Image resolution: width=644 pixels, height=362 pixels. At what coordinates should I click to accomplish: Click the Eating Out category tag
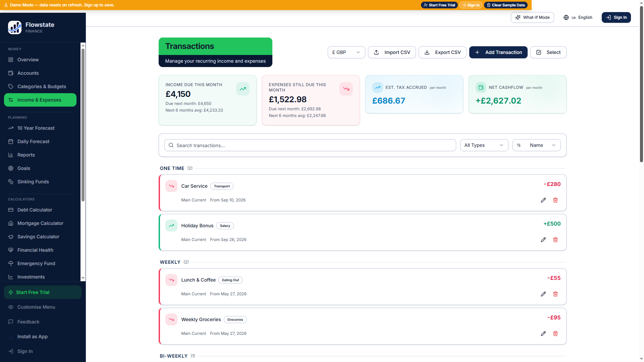coord(230,280)
